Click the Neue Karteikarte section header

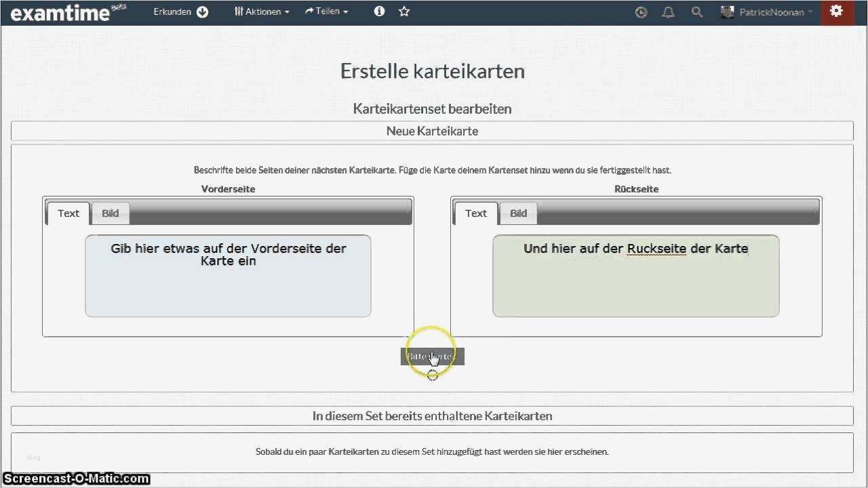point(432,131)
